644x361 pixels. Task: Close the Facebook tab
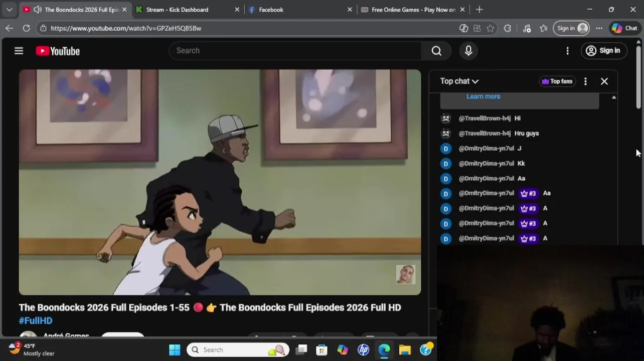(350, 10)
